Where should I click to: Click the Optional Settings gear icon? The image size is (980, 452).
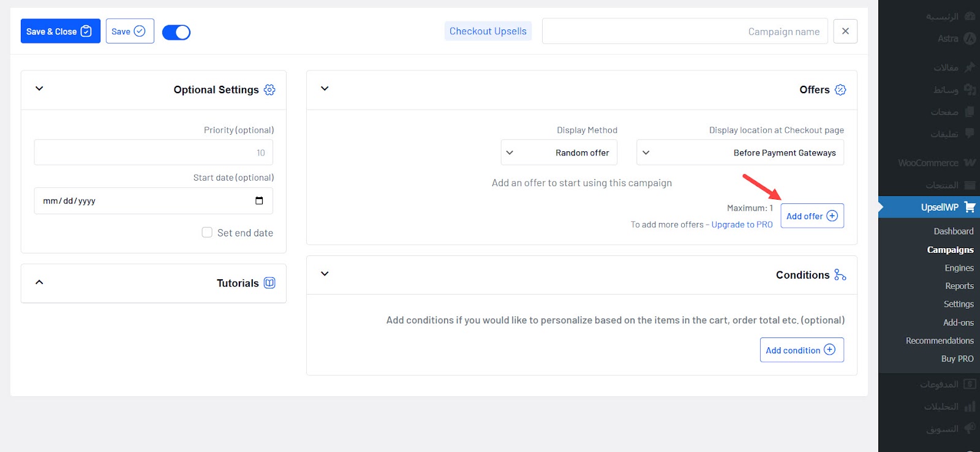tap(269, 90)
